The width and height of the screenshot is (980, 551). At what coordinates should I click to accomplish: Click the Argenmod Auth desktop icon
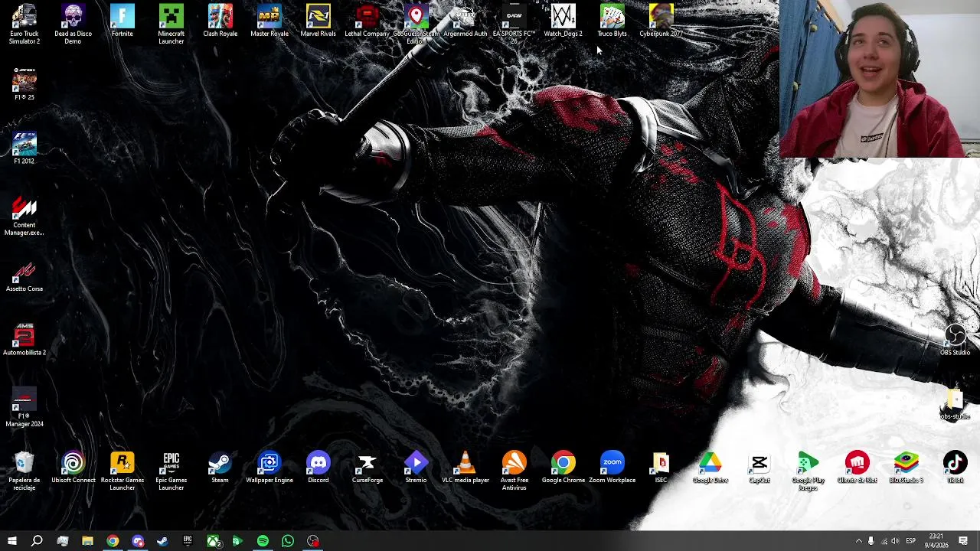(x=465, y=21)
